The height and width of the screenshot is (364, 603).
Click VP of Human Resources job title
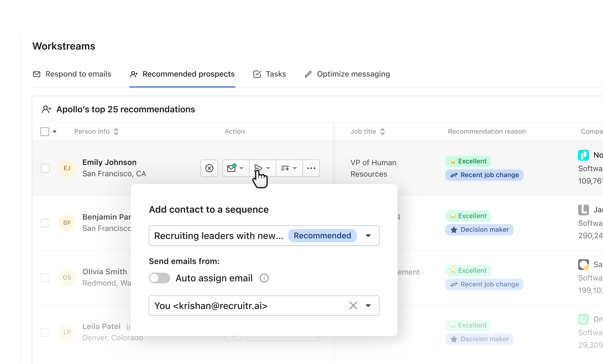pos(373,168)
